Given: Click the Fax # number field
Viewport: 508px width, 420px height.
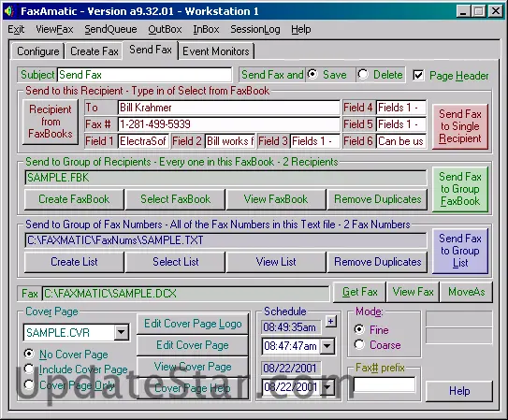Looking at the screenshot, I should 229,124.
